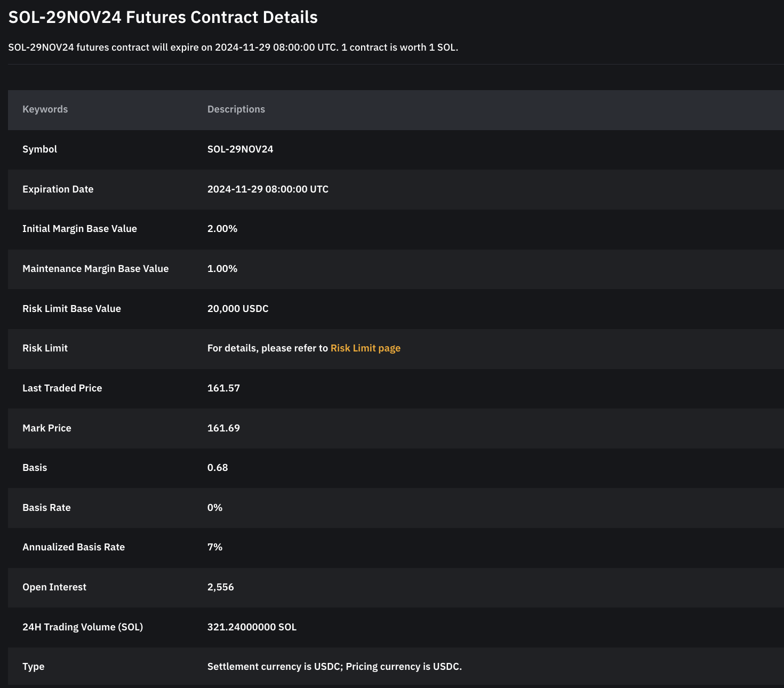Click the Keywords column header
784x688 pixels.
coord(45,109)
